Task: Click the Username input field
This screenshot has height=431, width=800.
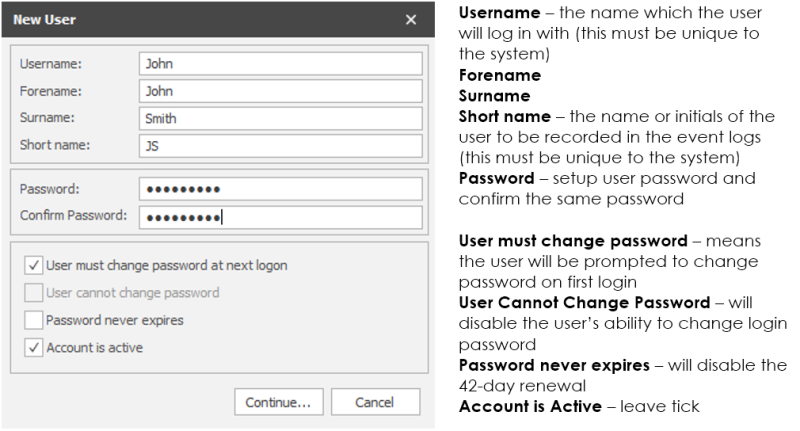Action: pyautogui.click(x=280, y=63)
